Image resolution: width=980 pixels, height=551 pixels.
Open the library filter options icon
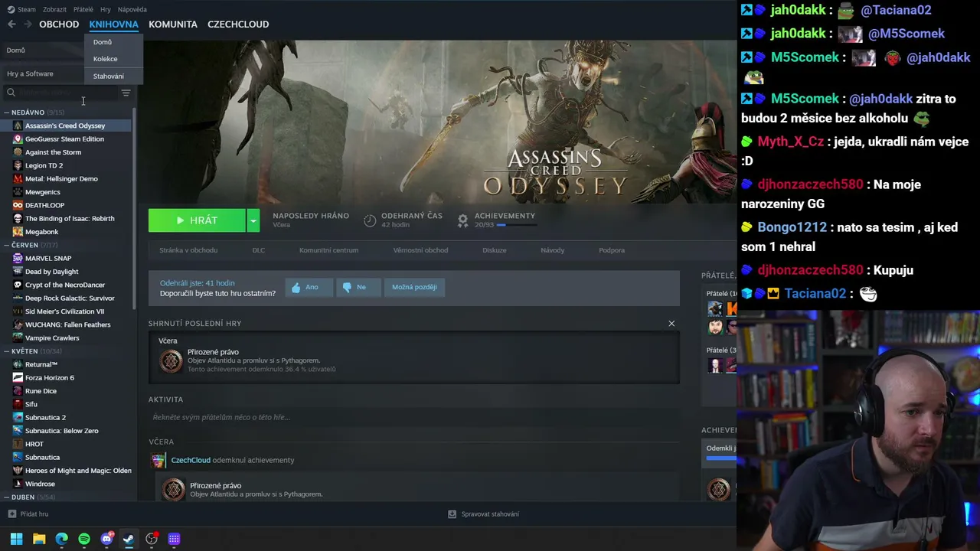[126, 93]
